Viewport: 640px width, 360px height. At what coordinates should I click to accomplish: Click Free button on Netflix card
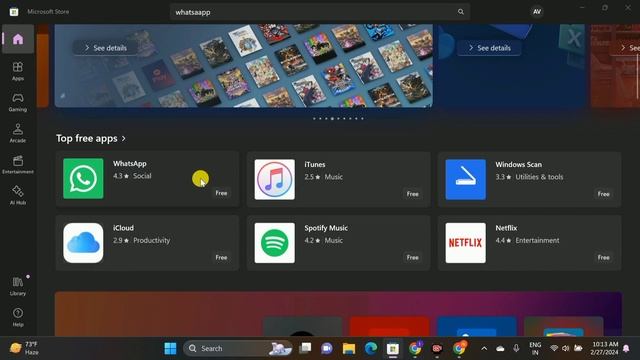604,258
